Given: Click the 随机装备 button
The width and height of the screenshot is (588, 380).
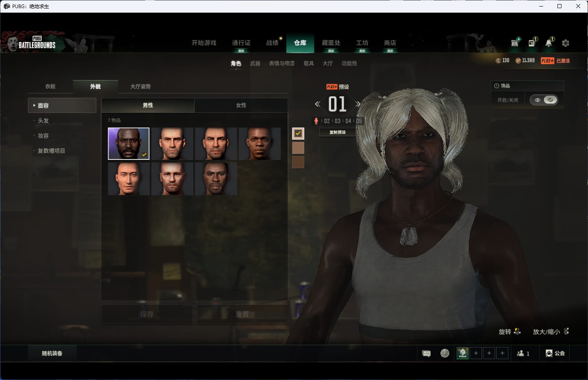Looking at the screenshot, I should [x=52, y=353].
